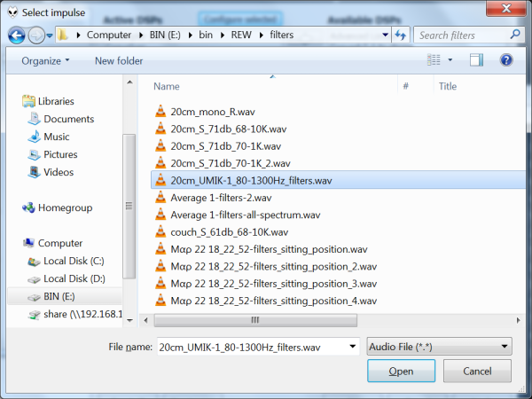Screen dimensions: 532x399
Task: Click the refresh icon beside address bar
Action: click(399, 35)
